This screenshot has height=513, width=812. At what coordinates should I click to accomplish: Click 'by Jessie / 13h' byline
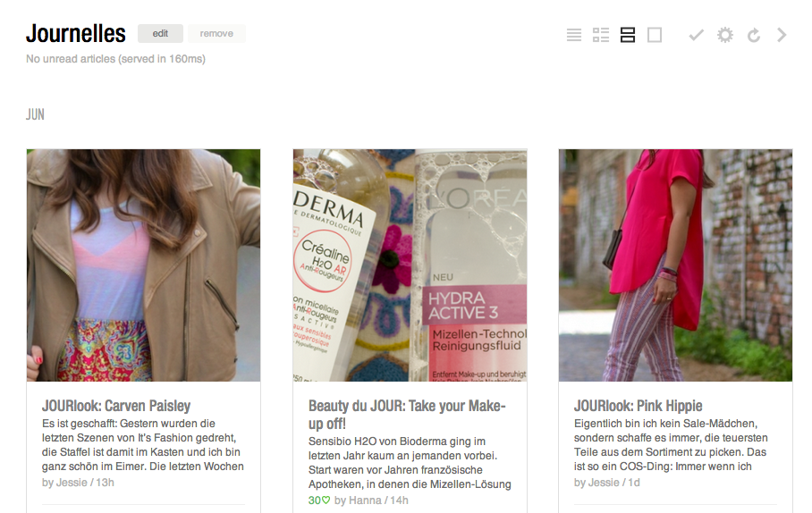pos(78,483)
